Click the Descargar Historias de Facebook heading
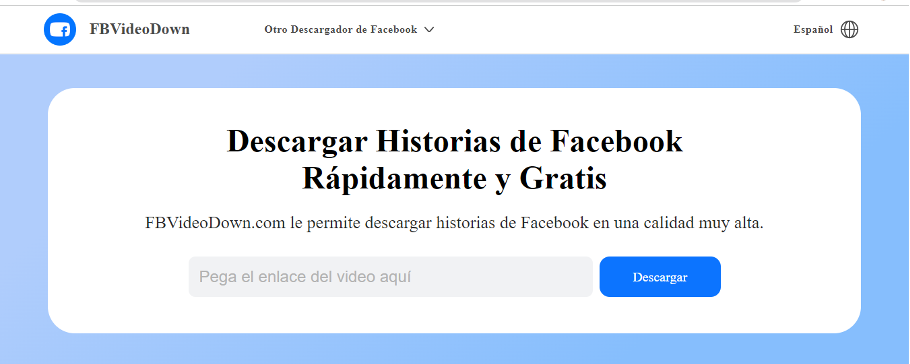 pos(454,160)
